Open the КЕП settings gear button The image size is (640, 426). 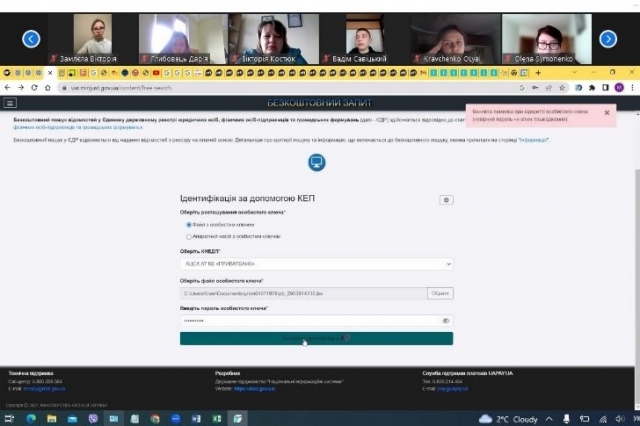click(446, 200)
